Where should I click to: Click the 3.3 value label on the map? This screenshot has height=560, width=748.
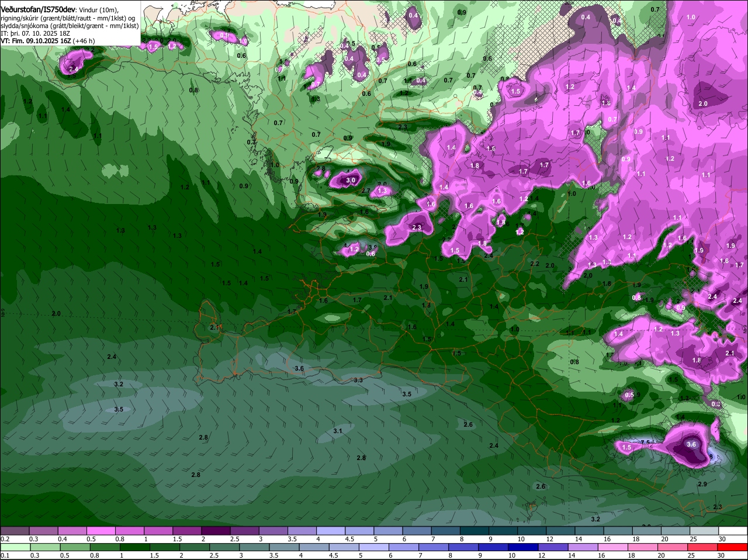click(358, 380)
